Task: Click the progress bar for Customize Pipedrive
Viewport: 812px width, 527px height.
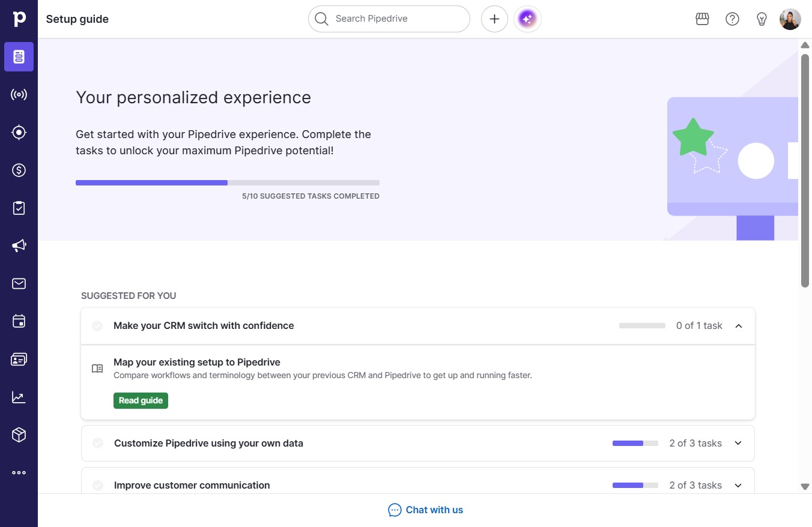Action: [635, 444]
